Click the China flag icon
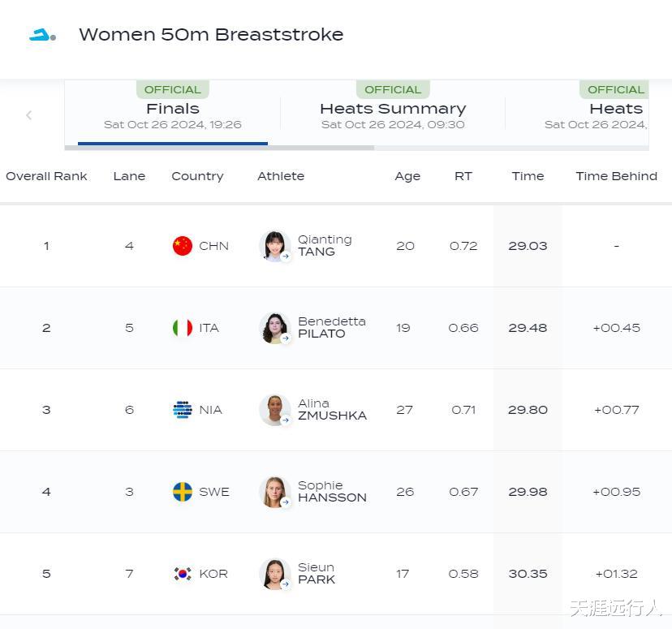This screenshot has height=629, width=672. (183, 246)
